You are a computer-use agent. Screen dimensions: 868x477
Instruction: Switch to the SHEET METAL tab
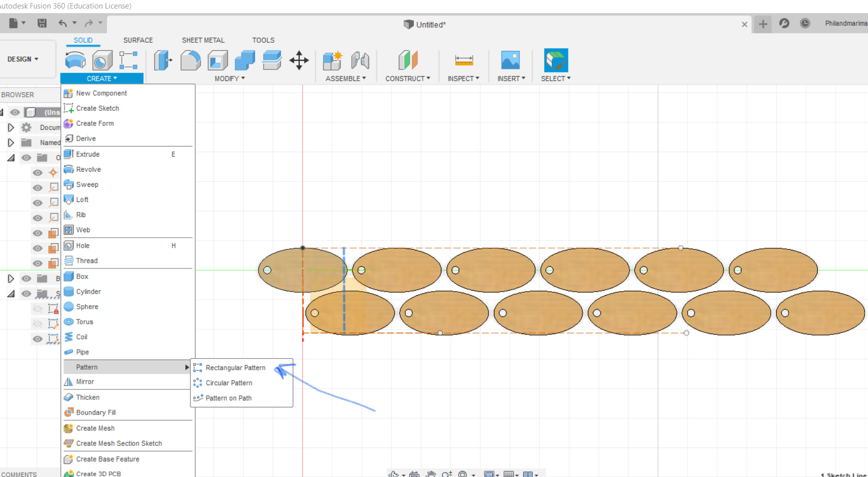[x=203, y=40]
